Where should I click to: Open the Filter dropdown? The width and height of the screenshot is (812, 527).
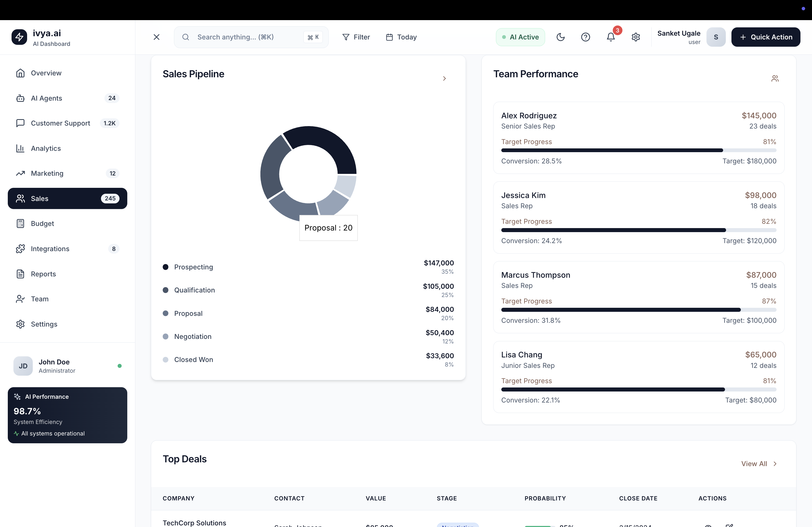pyautogui.click(x=356, y=37)
